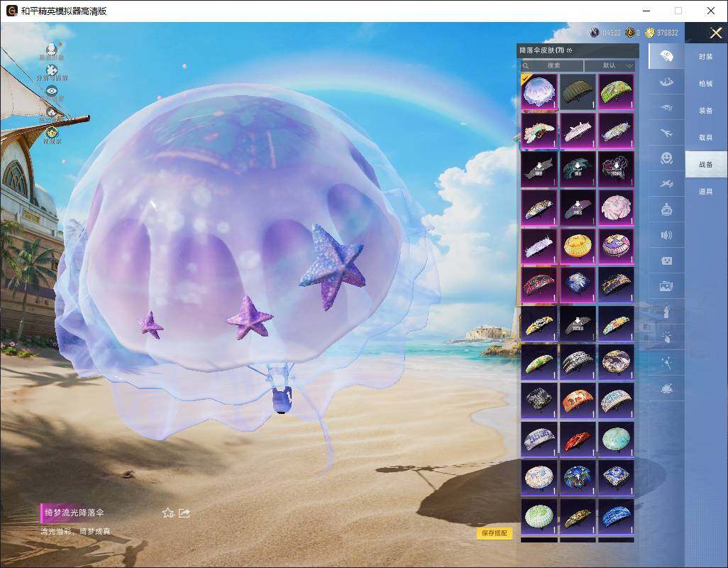
Task: Select the blue crystal parachute thumbnail
Action: pyautogui.click(x=578, y=285)
